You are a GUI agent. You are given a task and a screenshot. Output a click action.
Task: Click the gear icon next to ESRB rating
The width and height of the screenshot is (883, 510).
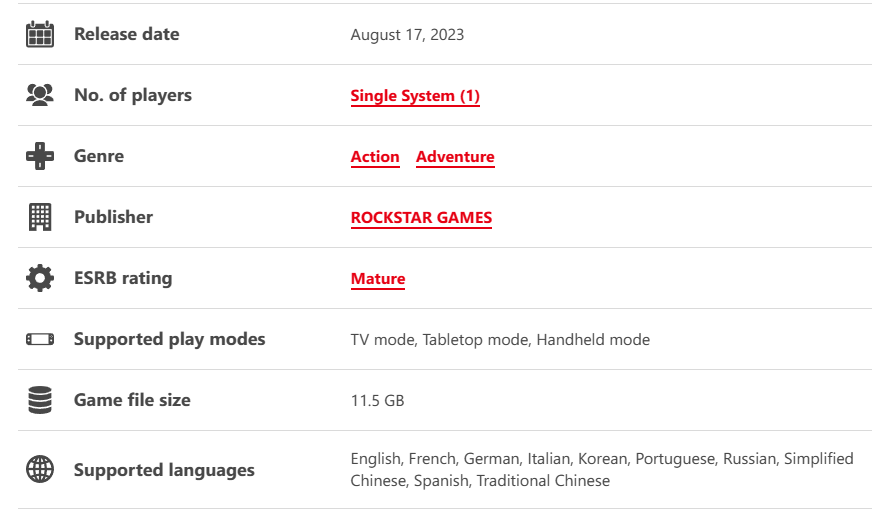[x=40, y=278]
